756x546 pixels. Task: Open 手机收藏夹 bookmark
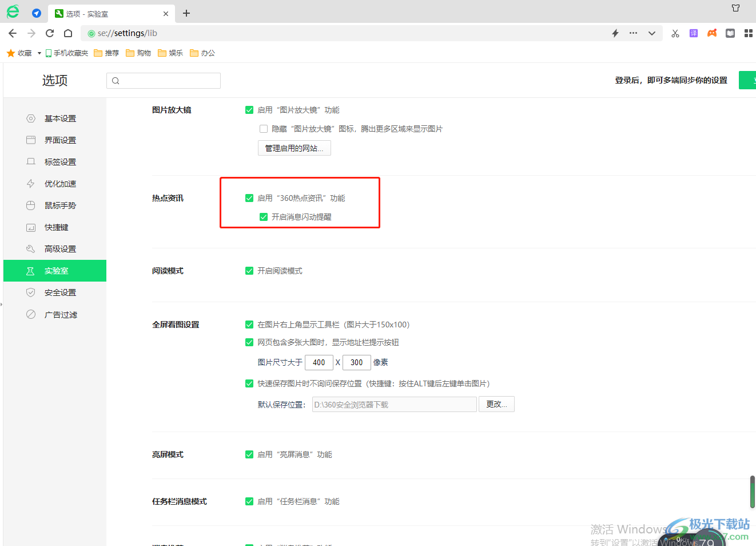click(x=67, y=53)
